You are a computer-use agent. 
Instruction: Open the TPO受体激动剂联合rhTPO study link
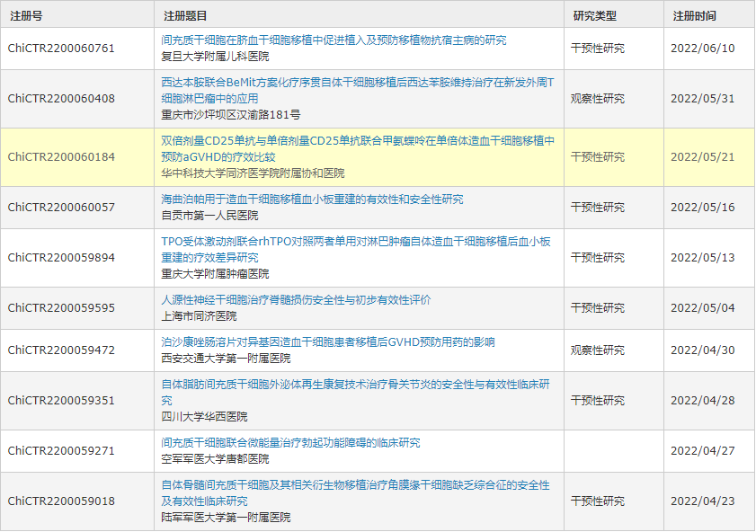click(355, 242)
